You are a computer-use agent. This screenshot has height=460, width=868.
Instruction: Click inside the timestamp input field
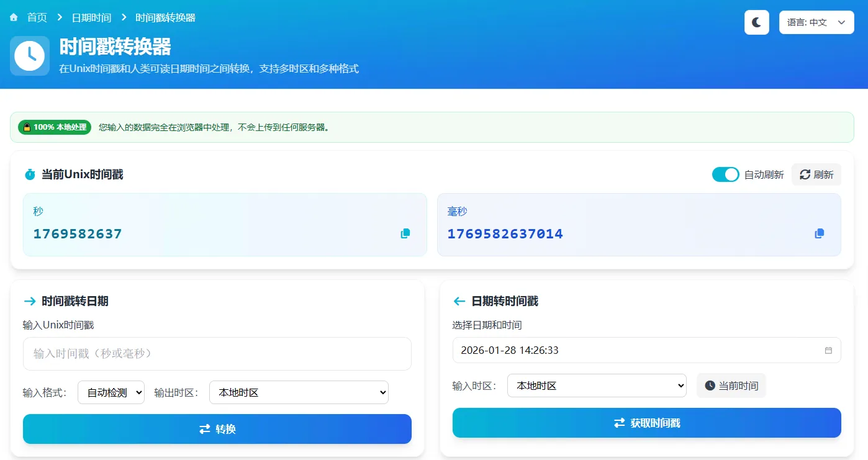coord(217,354)
